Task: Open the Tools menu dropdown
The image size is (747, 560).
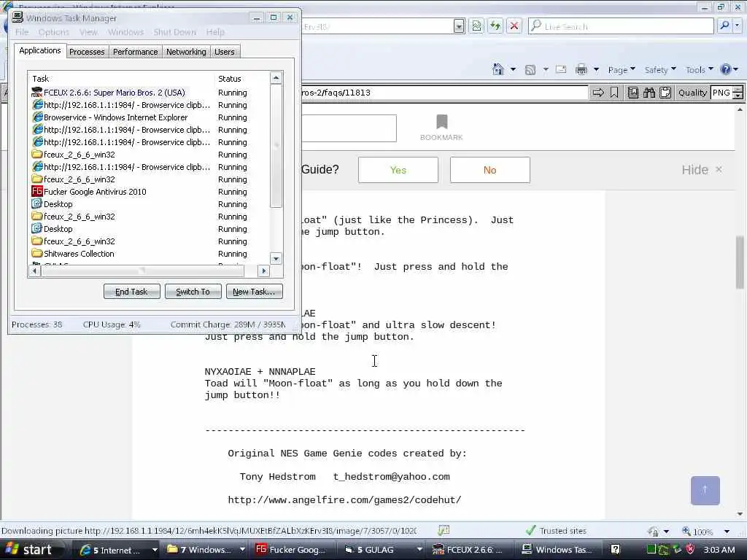Action: (x=700, y=69)
